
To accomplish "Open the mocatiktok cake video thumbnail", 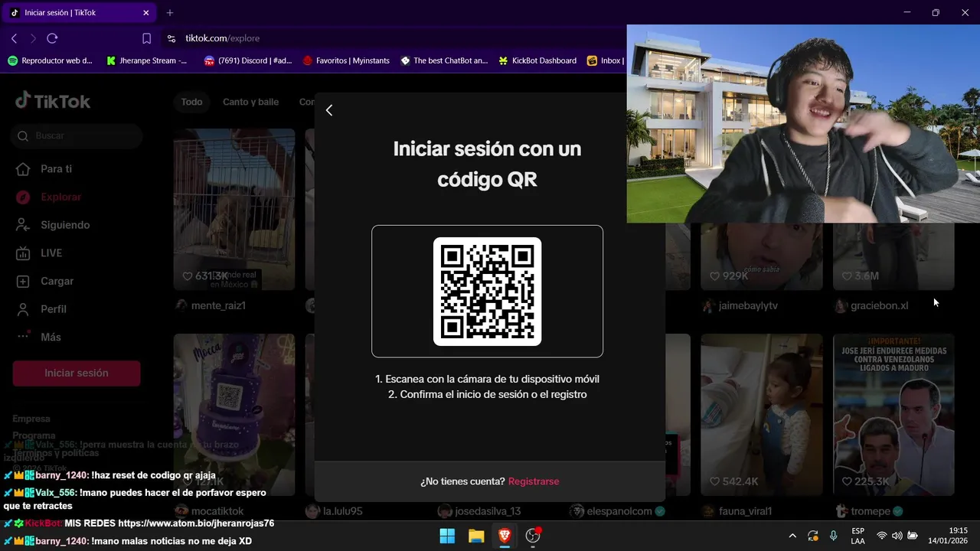I will tap(234, 415).
